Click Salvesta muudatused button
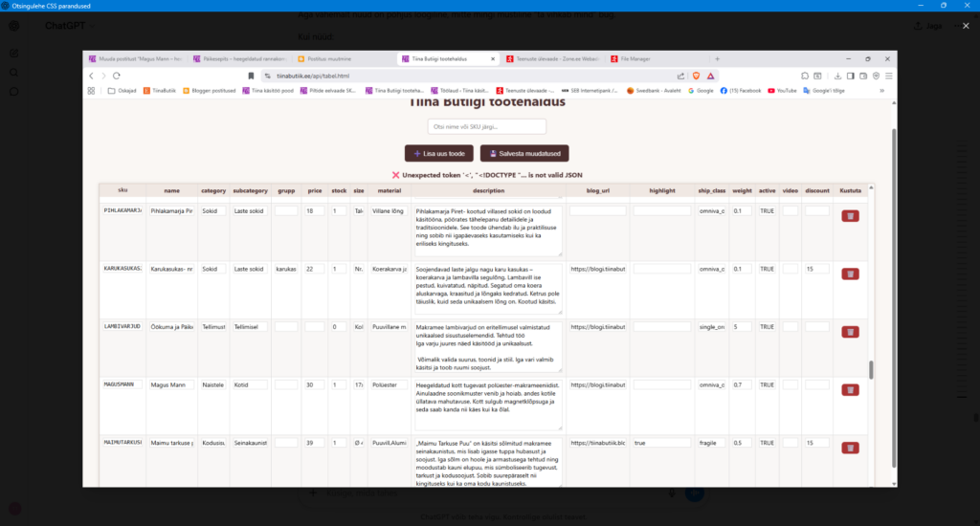The height and width of the screenshot is (526, 980). coord(524,154)
